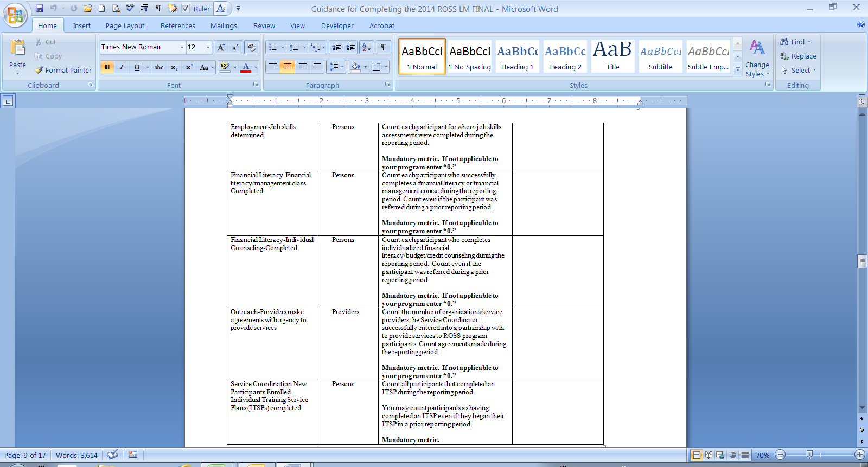Click the macro recording status icon

(x=133, y=455)
